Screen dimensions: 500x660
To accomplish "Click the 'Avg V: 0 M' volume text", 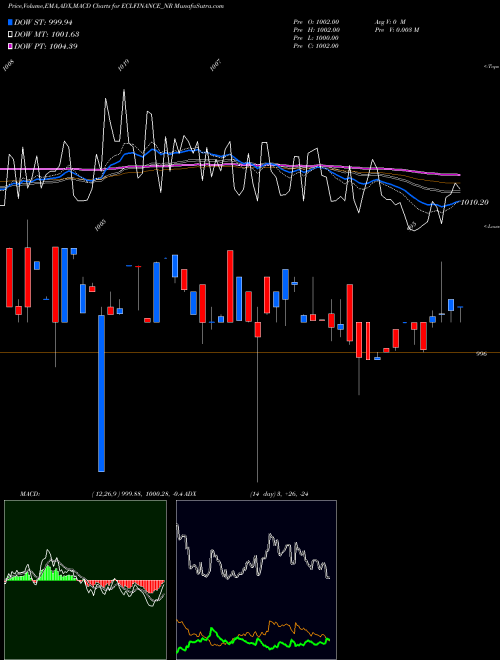I will point(390,22).
